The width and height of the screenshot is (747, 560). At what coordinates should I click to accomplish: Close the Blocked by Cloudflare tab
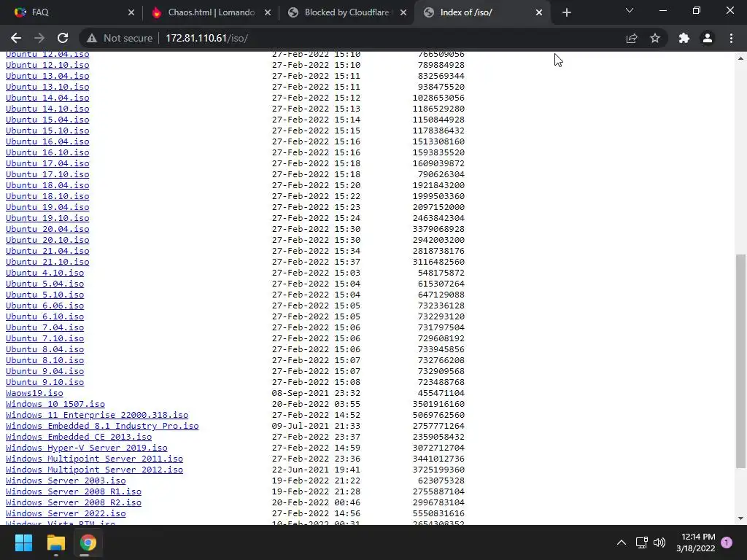click(403, 12)
